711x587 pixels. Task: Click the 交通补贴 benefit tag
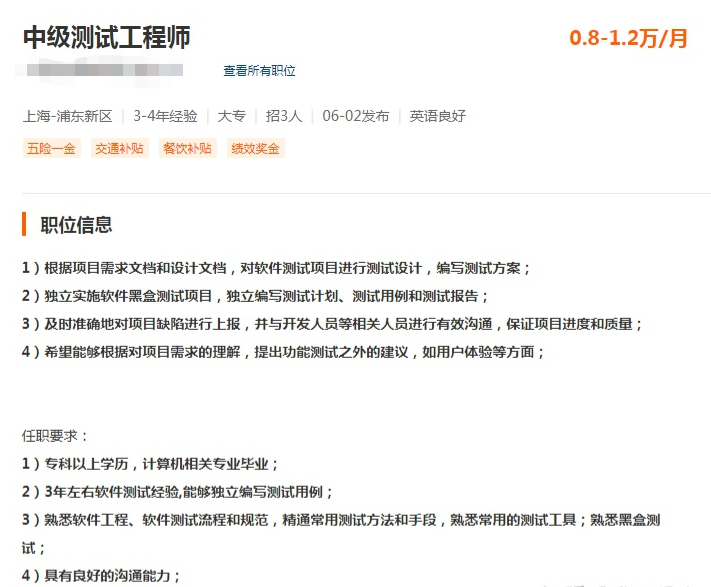click(120, 149)
